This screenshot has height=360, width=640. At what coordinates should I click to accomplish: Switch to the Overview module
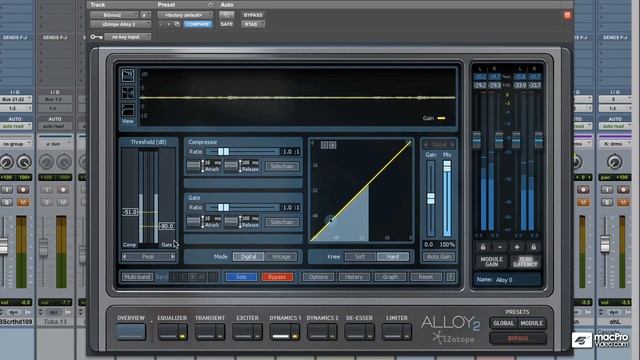[x=131, y=331]
